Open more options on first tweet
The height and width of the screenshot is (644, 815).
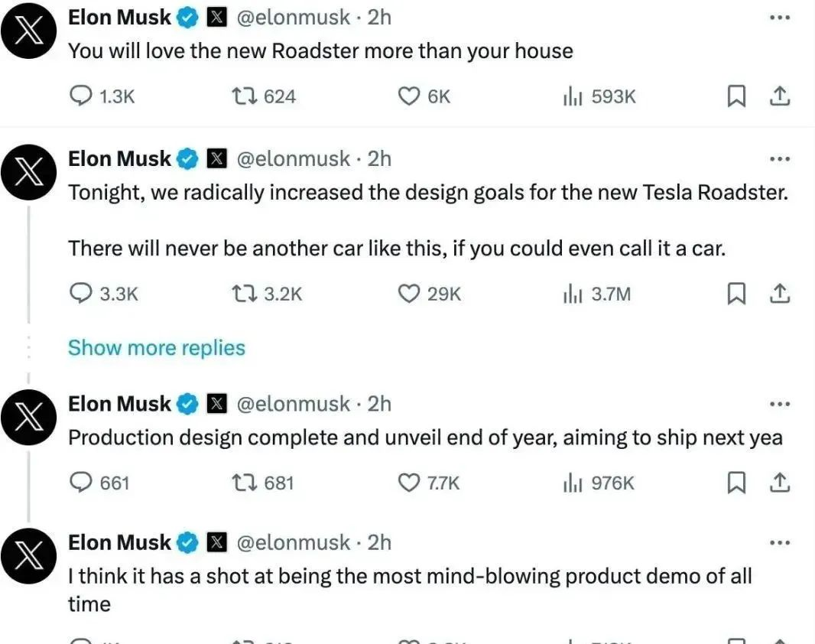[779, 17]
